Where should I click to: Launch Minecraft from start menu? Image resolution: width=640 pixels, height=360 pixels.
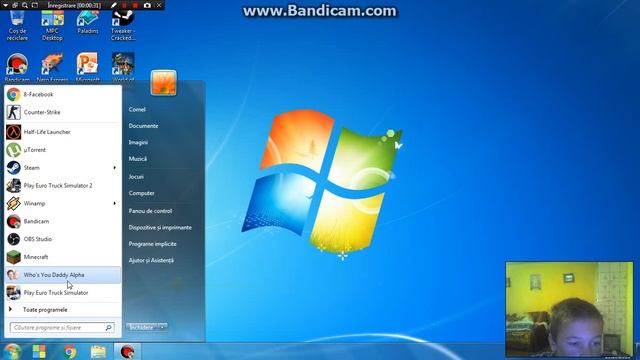point(63,257)
